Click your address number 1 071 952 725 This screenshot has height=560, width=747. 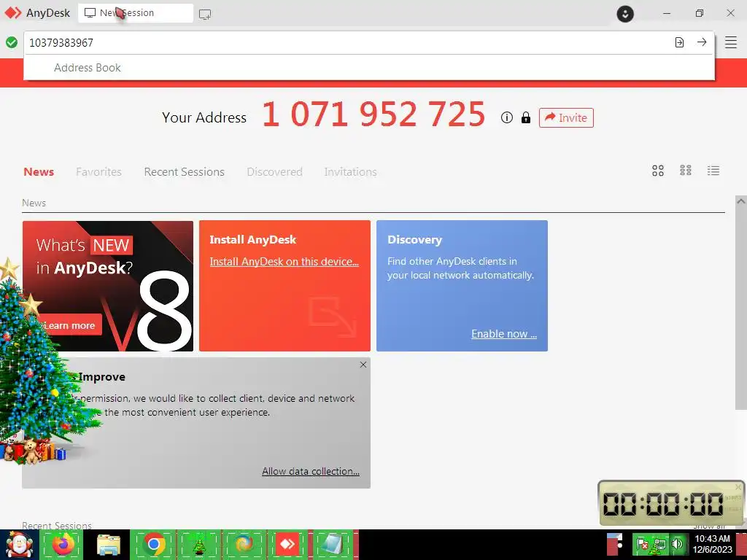tap(374, 114)
